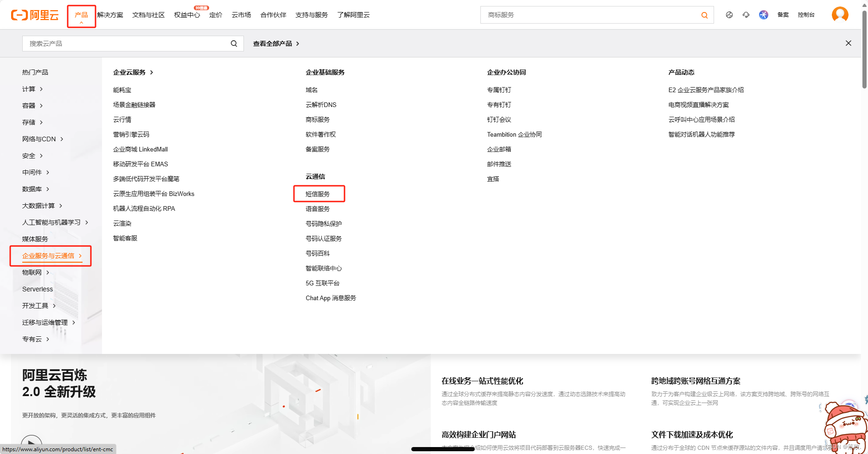Open the 文档与社区 top menu
Screen dimensions: 868x454
coord(148,15)
